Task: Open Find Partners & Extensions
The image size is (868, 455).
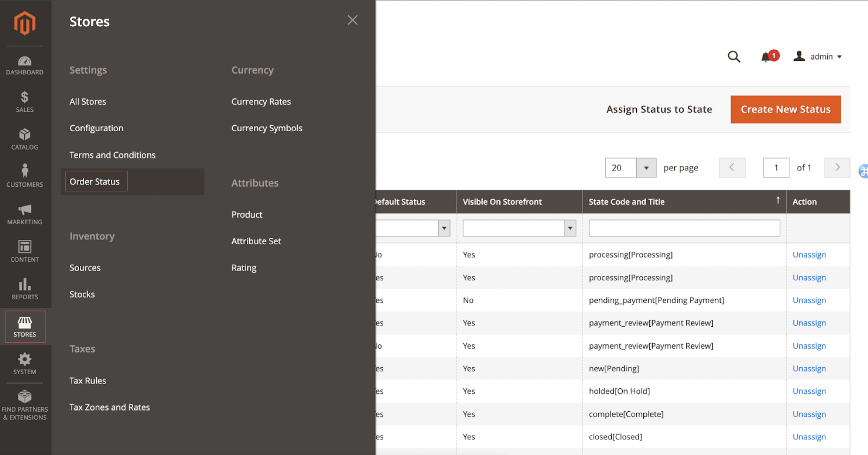Action: [x=25, y=405]
